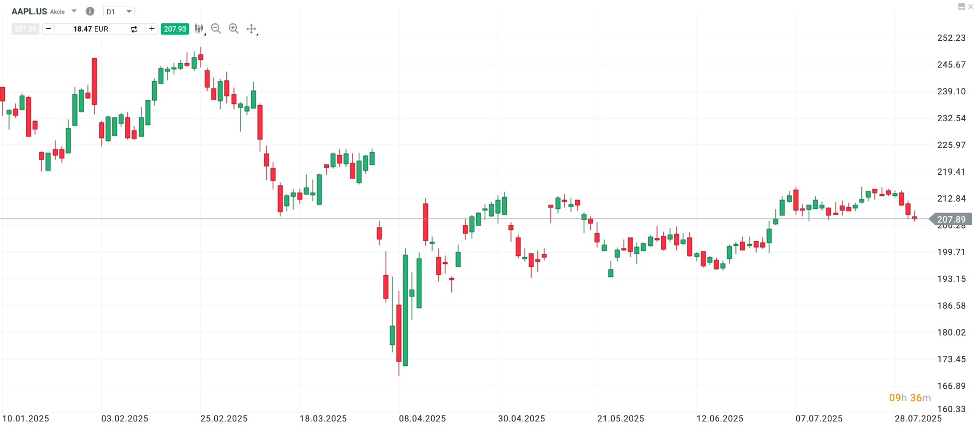Click the 252.23 label on price axis
This screenshot has width=980, height=429.
(x=951, y=38)
